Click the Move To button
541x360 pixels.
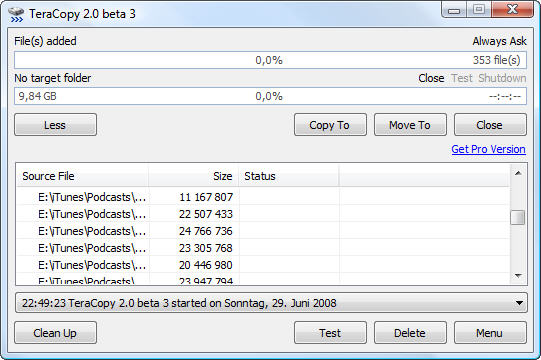(x=410, y=125)
